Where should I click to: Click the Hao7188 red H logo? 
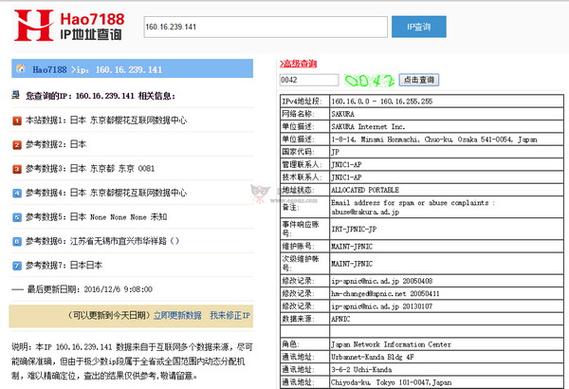pos(34,25)
